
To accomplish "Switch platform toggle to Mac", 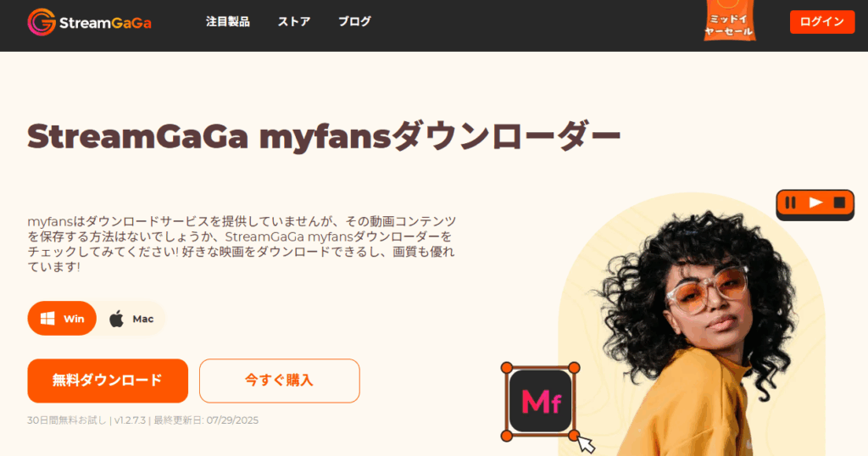I will (131, 319).
